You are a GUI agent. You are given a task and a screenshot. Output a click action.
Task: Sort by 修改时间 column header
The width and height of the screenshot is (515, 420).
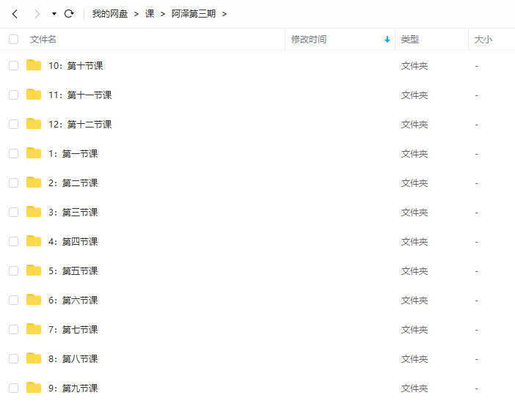[309, 40]
